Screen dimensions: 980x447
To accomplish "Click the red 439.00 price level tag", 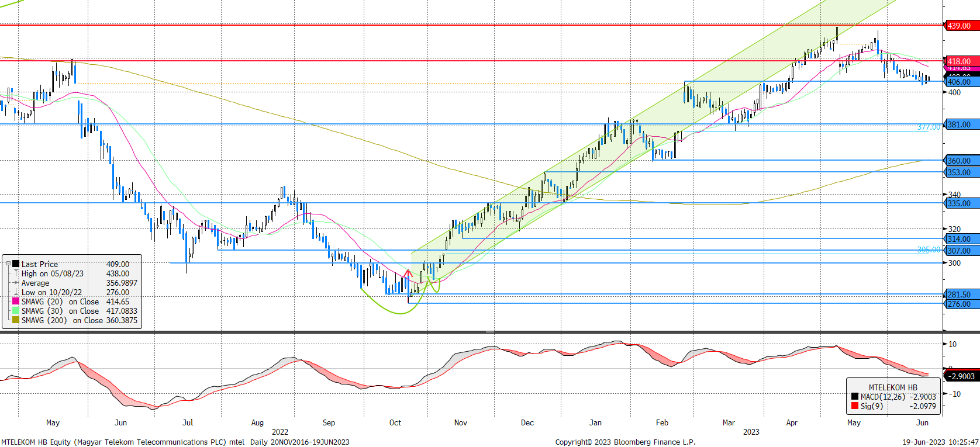I will (962, 26).
